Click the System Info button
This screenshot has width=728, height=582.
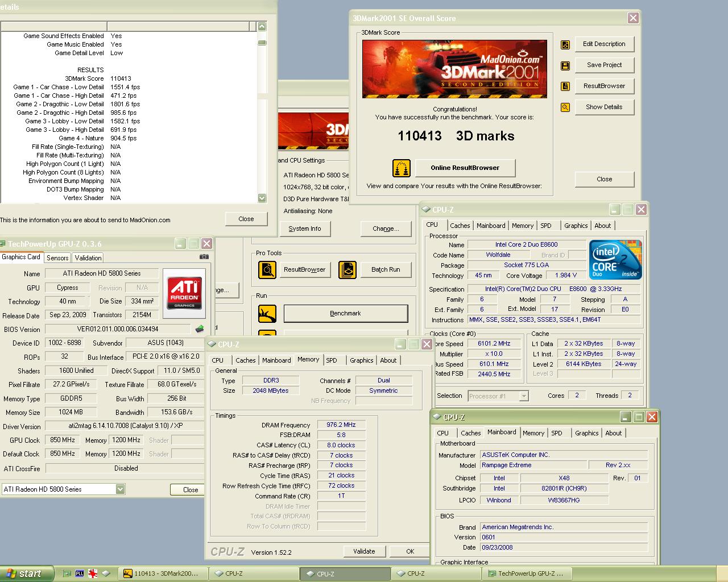[x=305, y=229]
